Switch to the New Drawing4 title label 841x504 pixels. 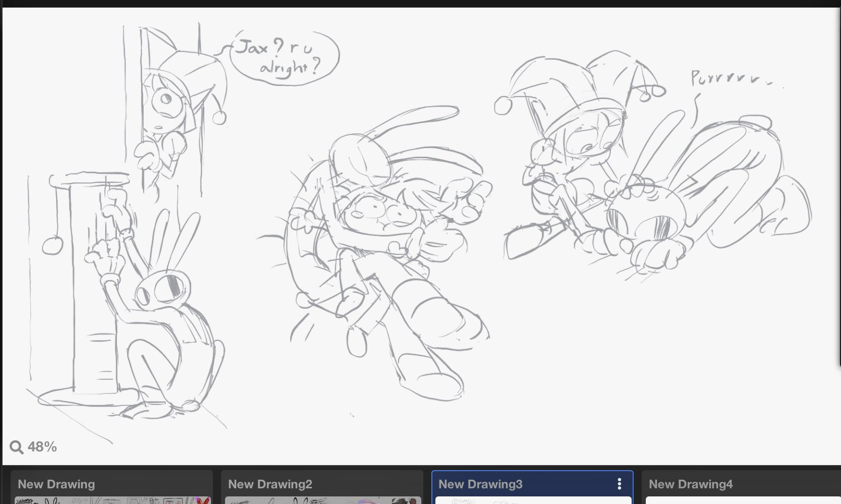pos(690,484)
